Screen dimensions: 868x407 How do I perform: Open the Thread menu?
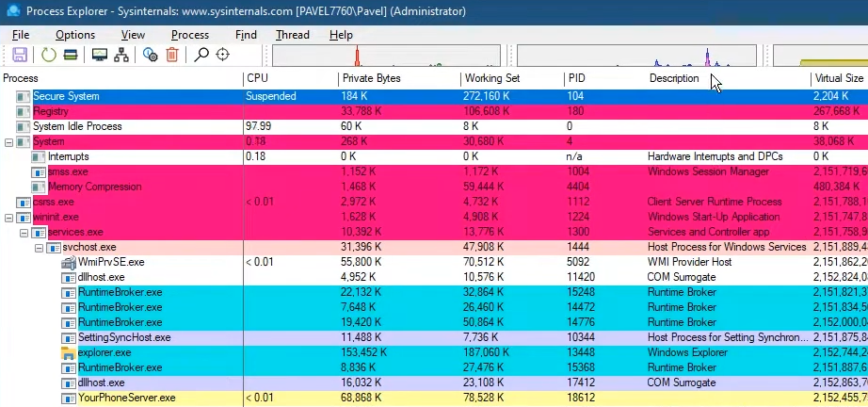click(292, 35)
